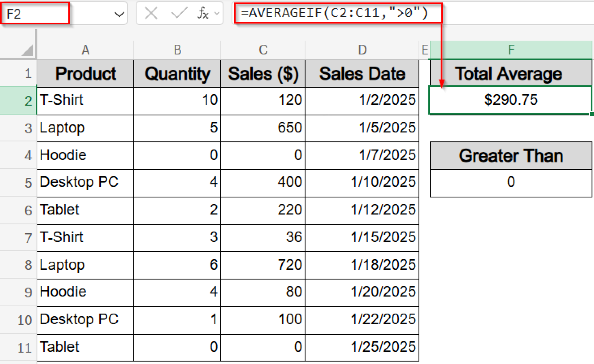This screenshot has height=364, width=594.
Task: Select column F header
Action: tap(510, 49)
